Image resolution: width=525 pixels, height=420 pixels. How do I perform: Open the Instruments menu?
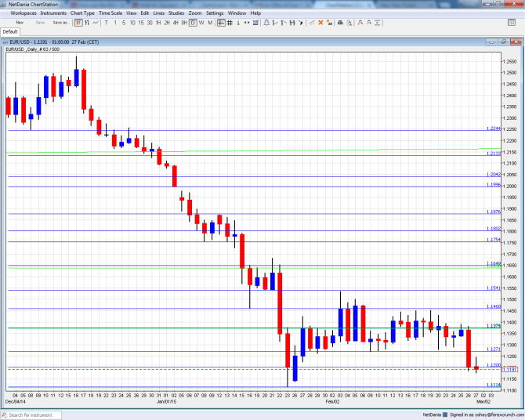point(53,13)
